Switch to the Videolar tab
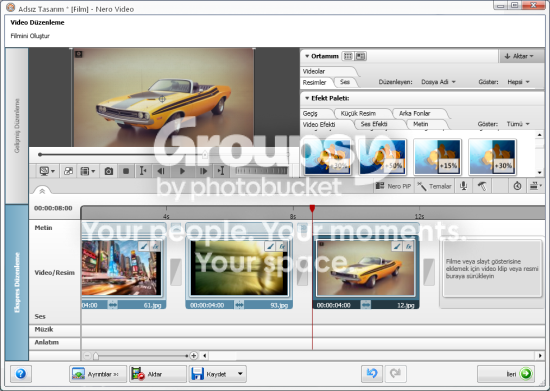This screenshot has height=391, width=550. (x=314, y=71)
